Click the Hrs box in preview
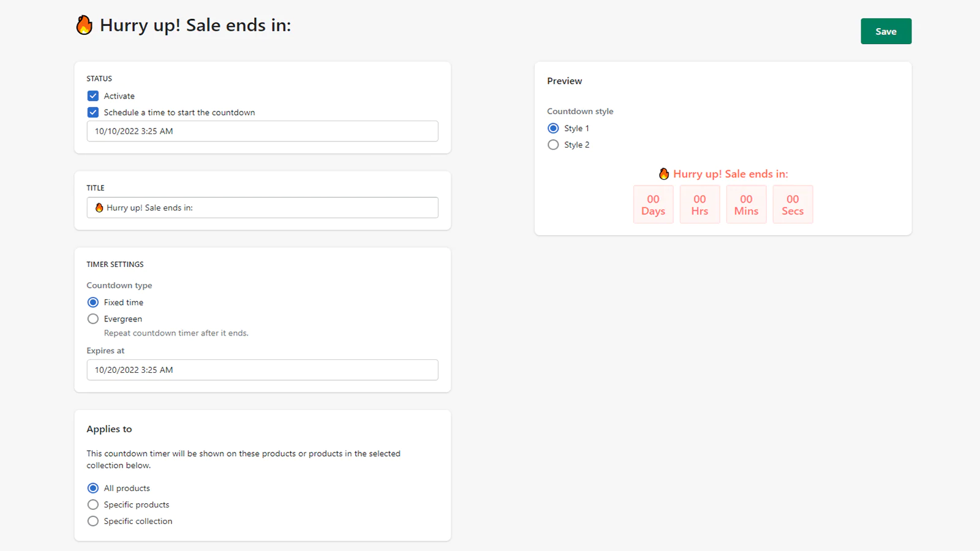This screenshot has width=980, height=551. click(x=699, y=204)
